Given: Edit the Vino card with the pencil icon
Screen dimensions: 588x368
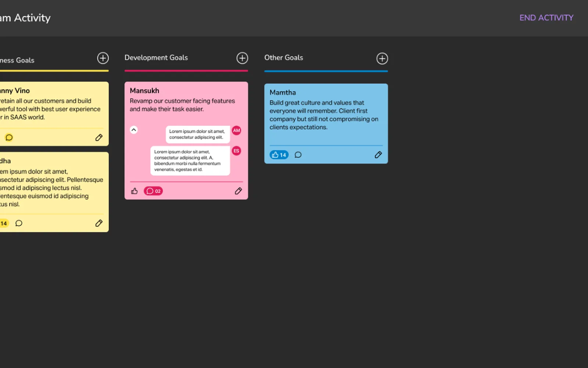Looking at the screenshot, I should [x=99, y=138].
